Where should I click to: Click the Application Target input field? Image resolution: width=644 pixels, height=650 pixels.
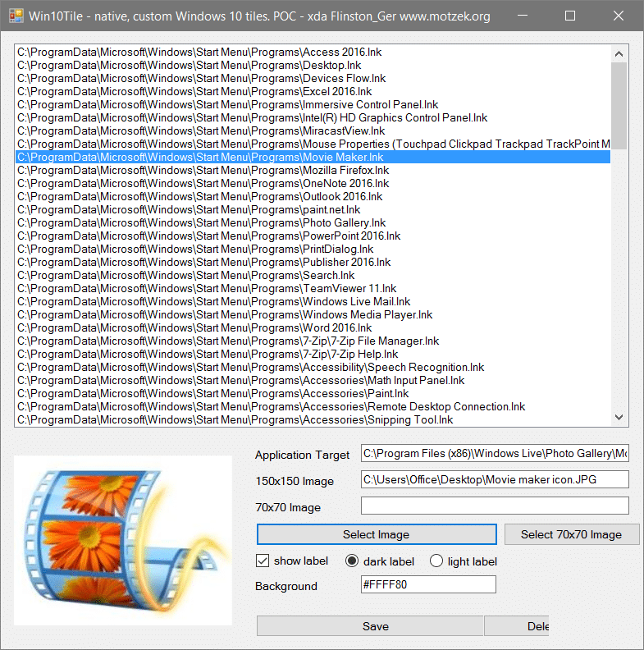(495, 453)
